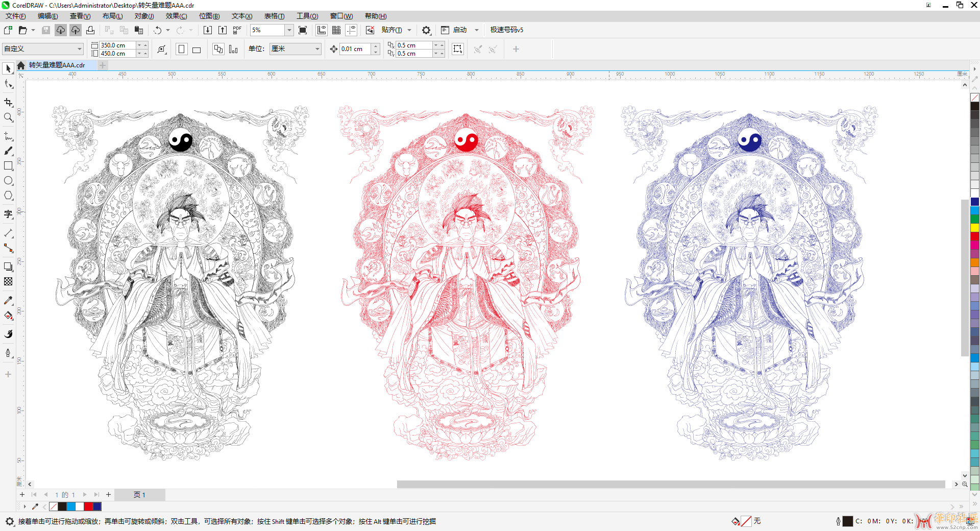Open the units 厘米 dropdown

pyautogui.click(x=317, y=49)
